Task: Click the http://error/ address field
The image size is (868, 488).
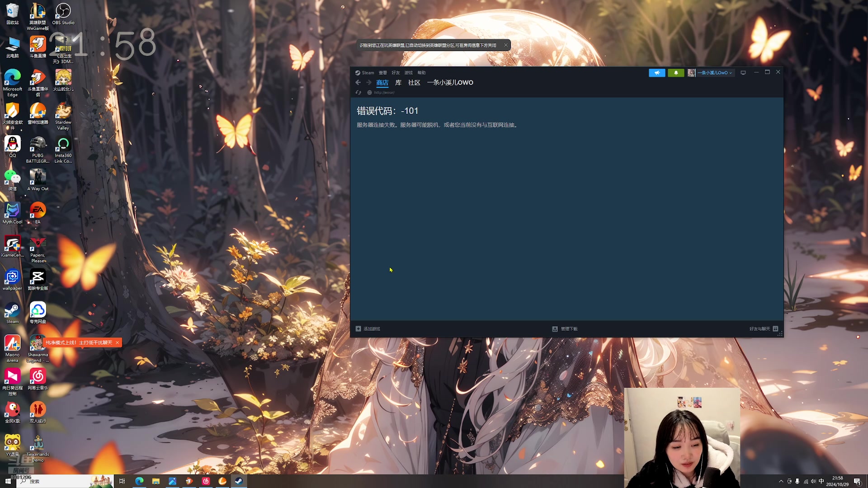Action: point(384,93)
